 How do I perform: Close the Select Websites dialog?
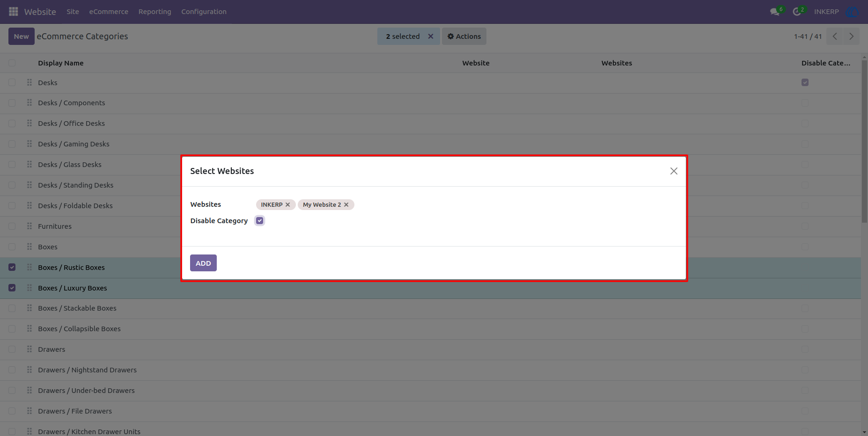(x=674, y=171)
